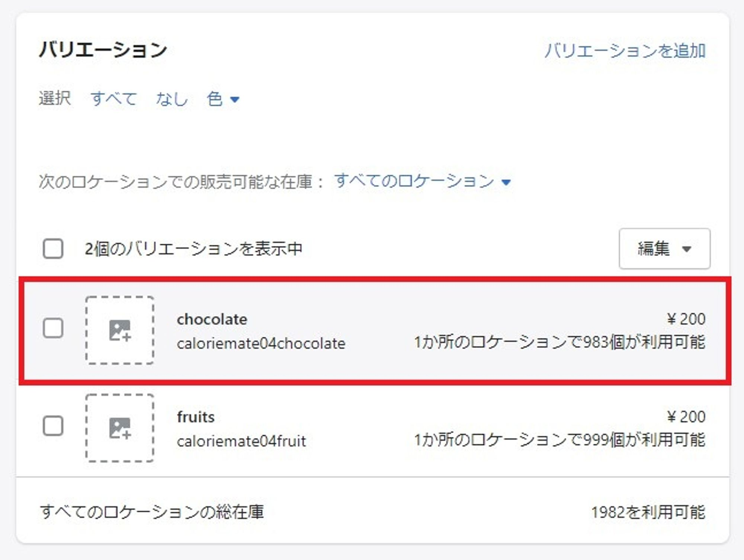The height and width of the screenshot is (560, 744).
Task: Open the すべてのロケーション location dropdown
Action: (422, 182)
